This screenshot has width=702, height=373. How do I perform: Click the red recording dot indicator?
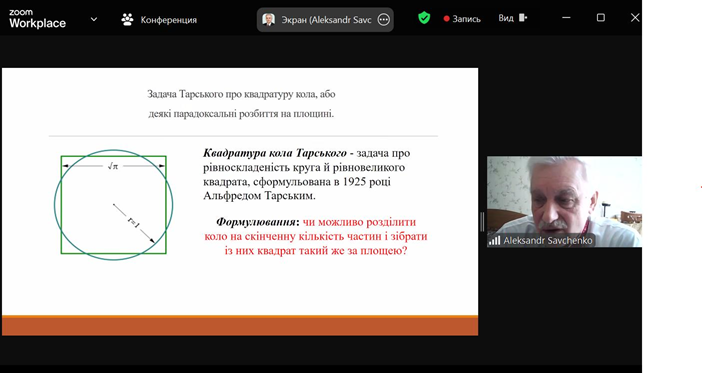tap(446, 19)
